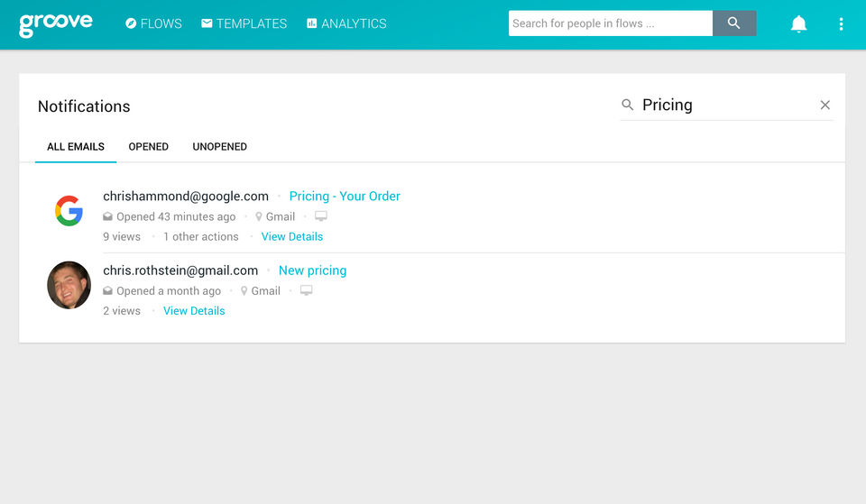Viewport: 866px width, 504px height.
Task: Switch to the Opened tab
Action: pyautogui.click(x=148, y=146)
